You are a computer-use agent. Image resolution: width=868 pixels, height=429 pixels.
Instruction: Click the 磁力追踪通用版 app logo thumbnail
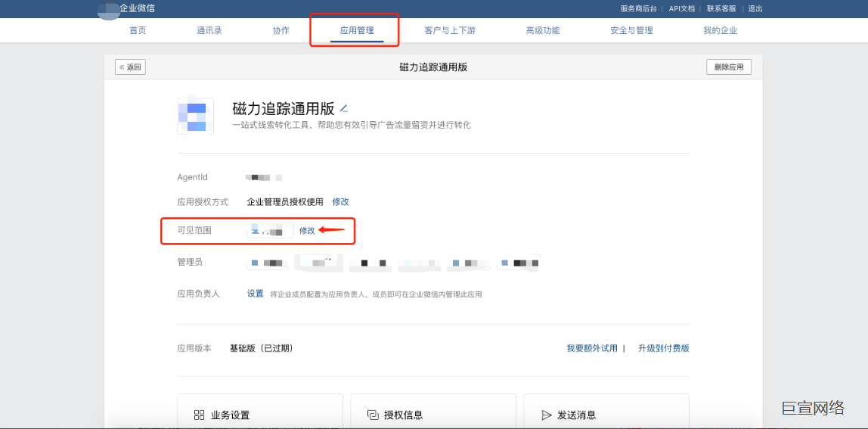pos(195,116)
